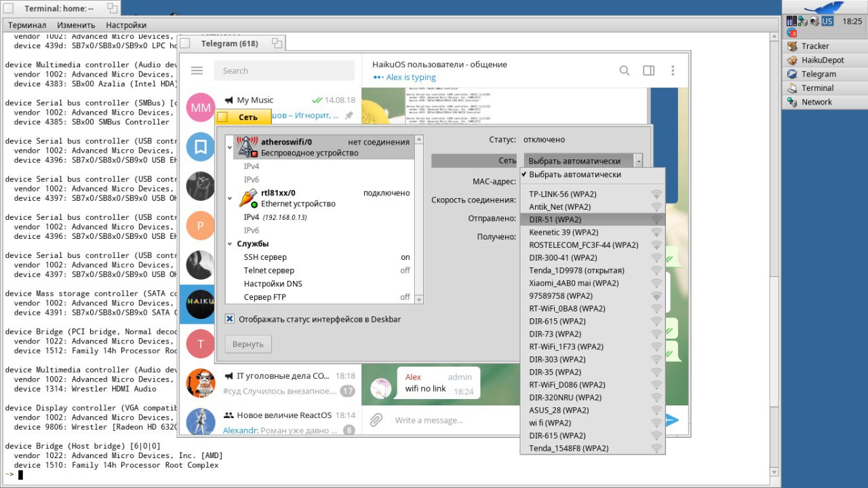Open the Сеть network dropdown arrow
This screenshot has width=868, height=488.
click(639, 161)
